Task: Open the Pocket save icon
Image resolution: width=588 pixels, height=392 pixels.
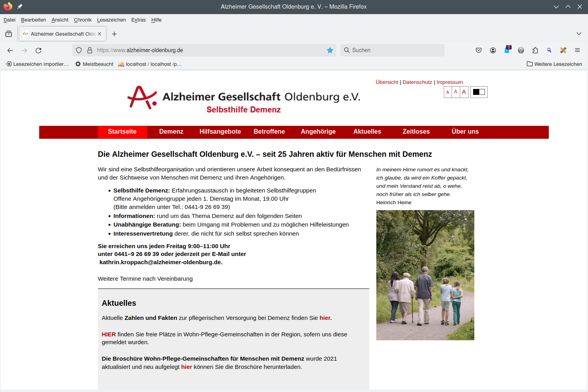Action: 479,50
